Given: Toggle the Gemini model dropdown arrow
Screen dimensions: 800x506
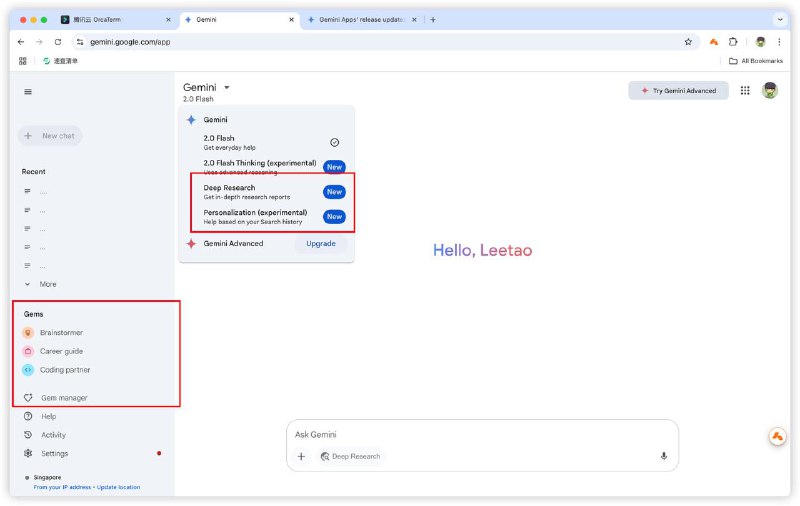Looking at the screenshot, I should pyautogui.click(x=227, y=87).
